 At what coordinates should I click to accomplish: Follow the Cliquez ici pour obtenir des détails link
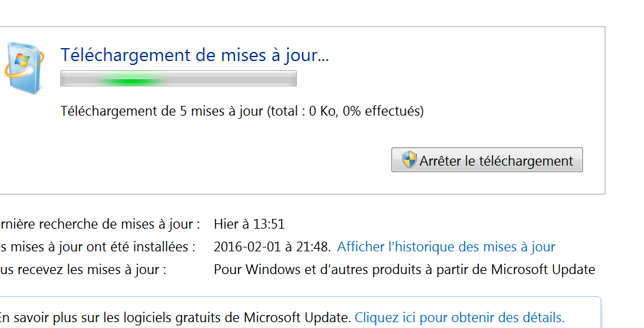pyautogui.click(x=460, y=318)
